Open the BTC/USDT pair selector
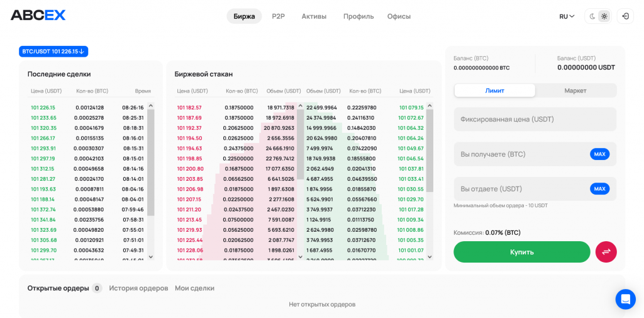The image size is (644, 318). pos(53,52)
